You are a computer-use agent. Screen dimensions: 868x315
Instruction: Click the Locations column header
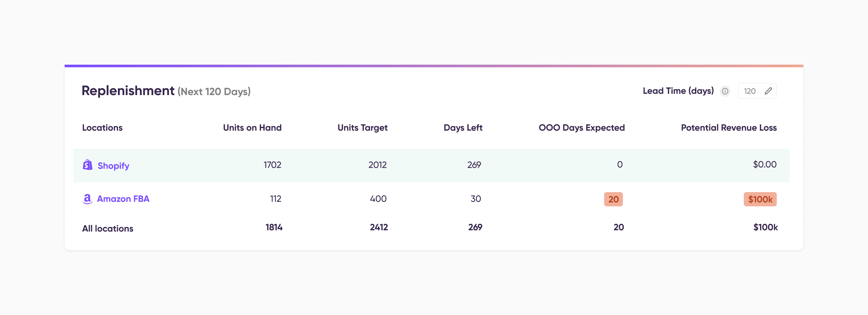pyautogui.click(x=103, y=128)
